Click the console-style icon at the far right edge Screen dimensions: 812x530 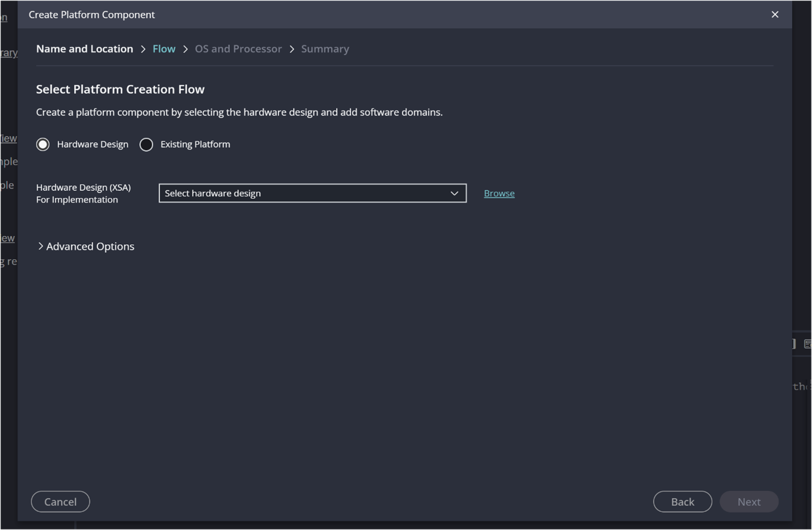tap(809, 343)
